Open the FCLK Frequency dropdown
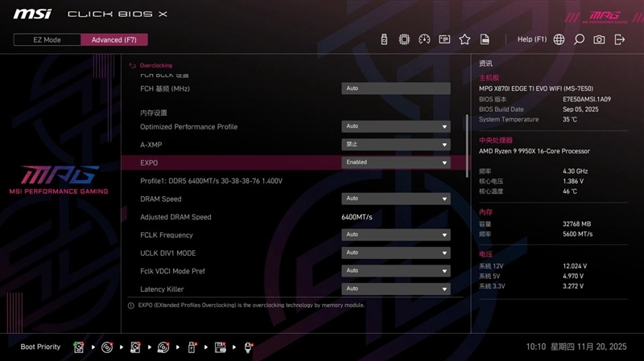 396,235
